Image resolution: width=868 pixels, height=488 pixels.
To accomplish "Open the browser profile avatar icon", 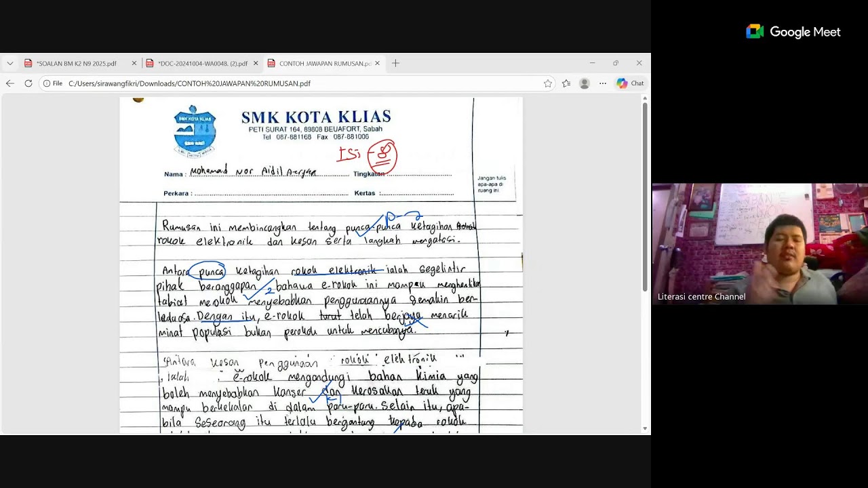I will tap(585, 83).
